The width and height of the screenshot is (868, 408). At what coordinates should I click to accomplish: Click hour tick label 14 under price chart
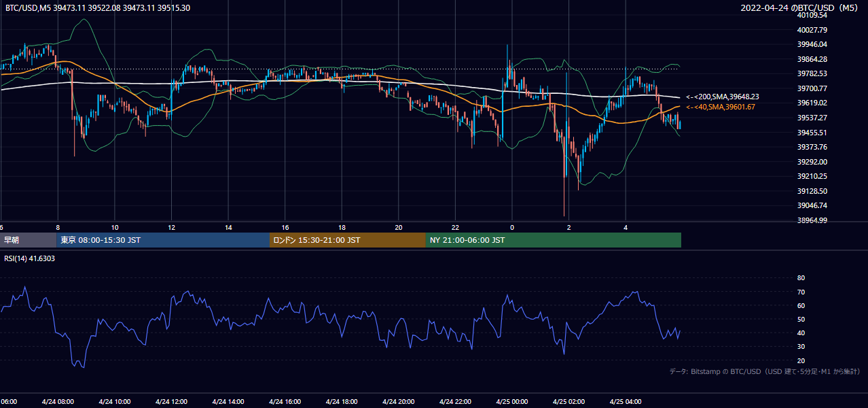(x=228, y=227)
